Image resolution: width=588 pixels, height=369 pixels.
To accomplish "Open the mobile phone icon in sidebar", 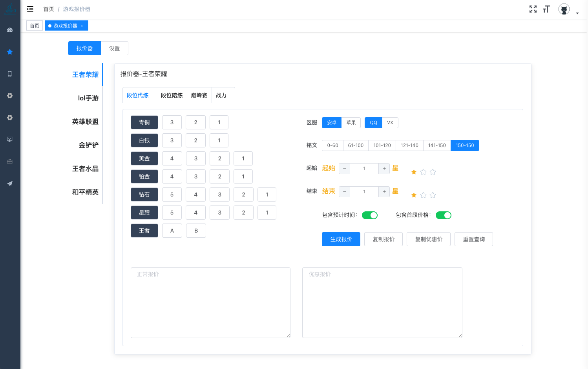I will [10, 74].
